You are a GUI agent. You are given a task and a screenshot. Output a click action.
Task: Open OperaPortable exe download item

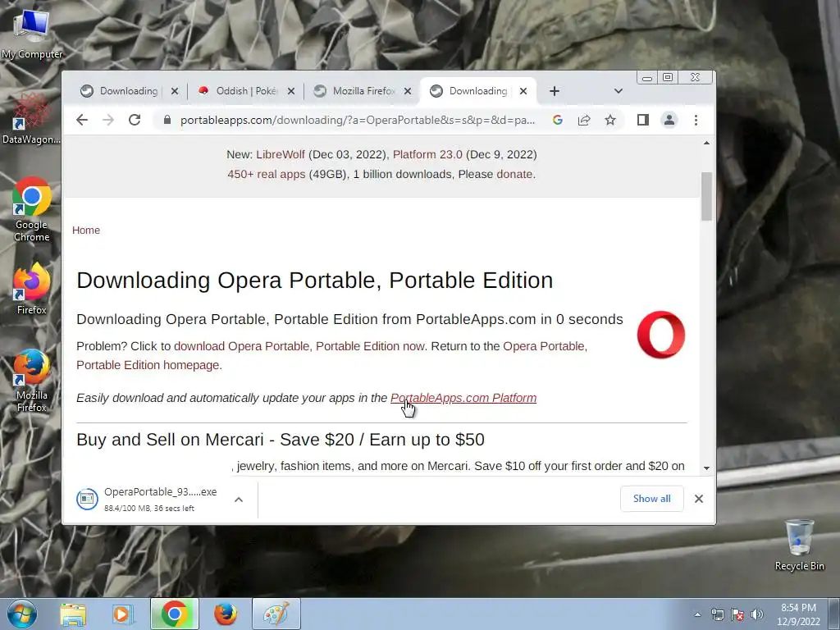pyautogui.click(x=153, y=499)
